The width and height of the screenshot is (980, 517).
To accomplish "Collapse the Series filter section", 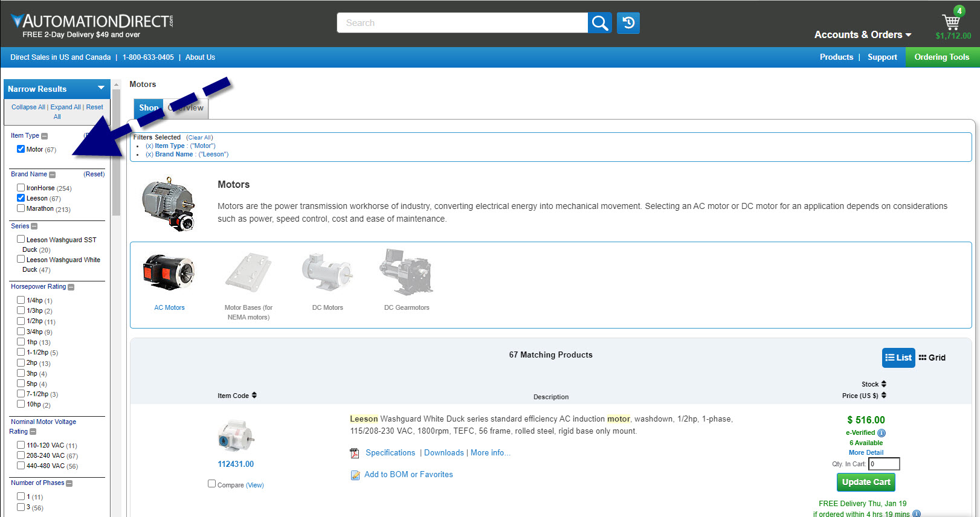I will pos(34,226).
